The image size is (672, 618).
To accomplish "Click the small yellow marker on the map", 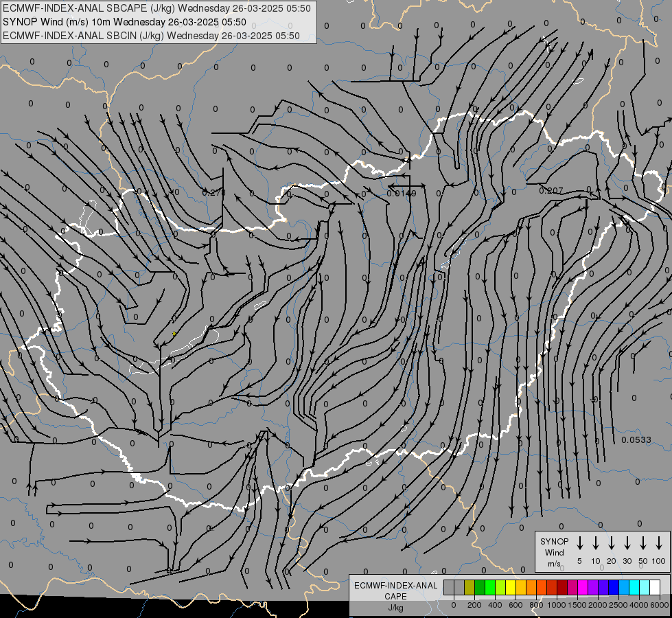I will tap(174, 333).
